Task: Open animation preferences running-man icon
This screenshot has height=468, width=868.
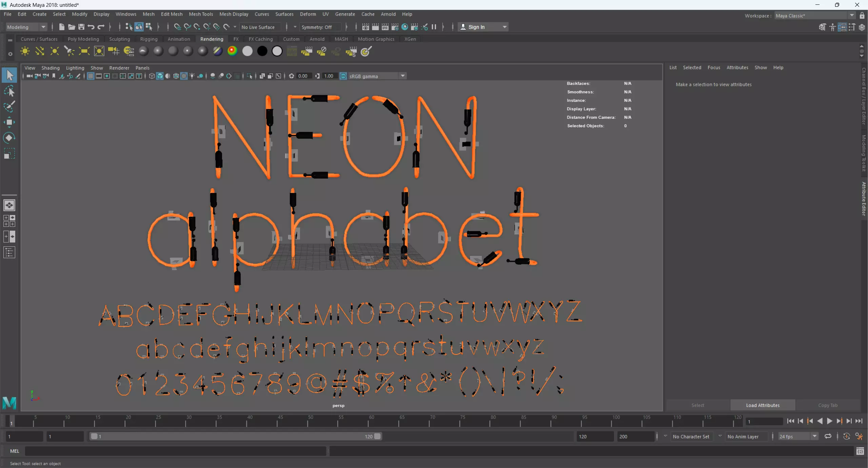Action: [x=859, y=436]
